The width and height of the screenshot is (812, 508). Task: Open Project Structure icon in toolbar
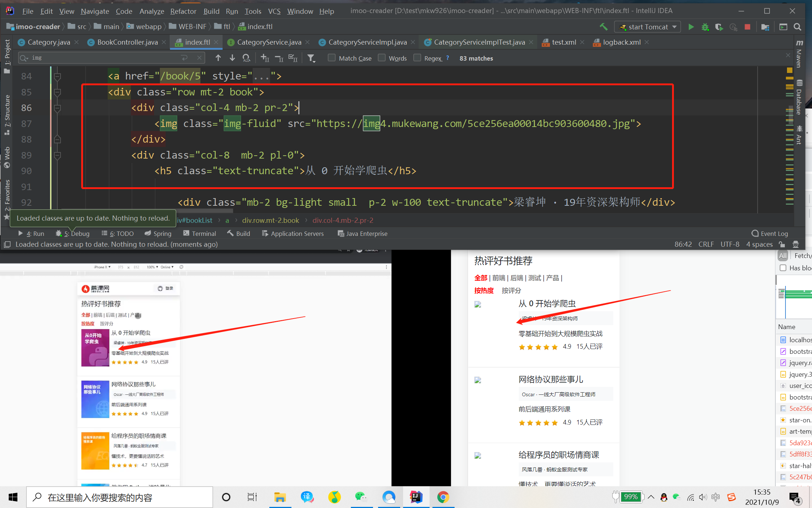point(765,27)
